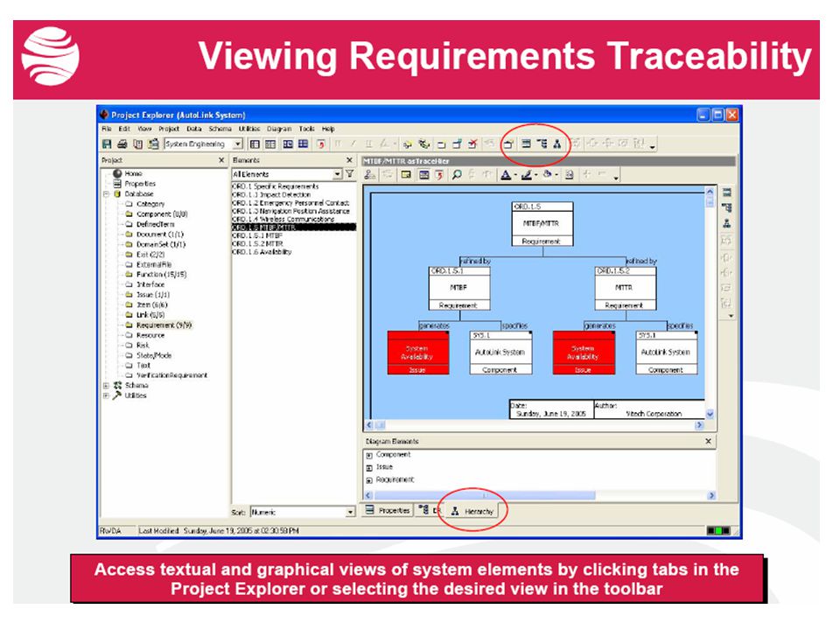Open diagram toolbar overflow arrow
Screen dimensions: 840x630
pos(616,177)
